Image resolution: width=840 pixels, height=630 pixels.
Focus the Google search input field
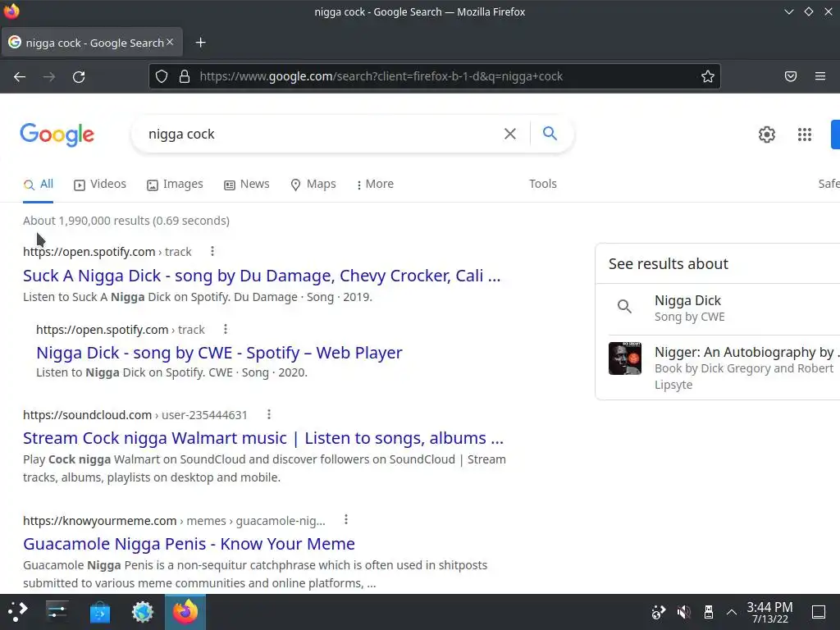(x=322, y=134)
